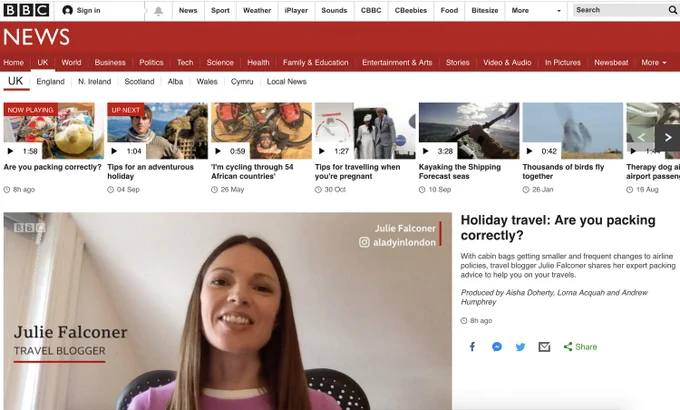Screen dimensions: 680x410
Task: Share article by email icon
Action: coord(544,347)
